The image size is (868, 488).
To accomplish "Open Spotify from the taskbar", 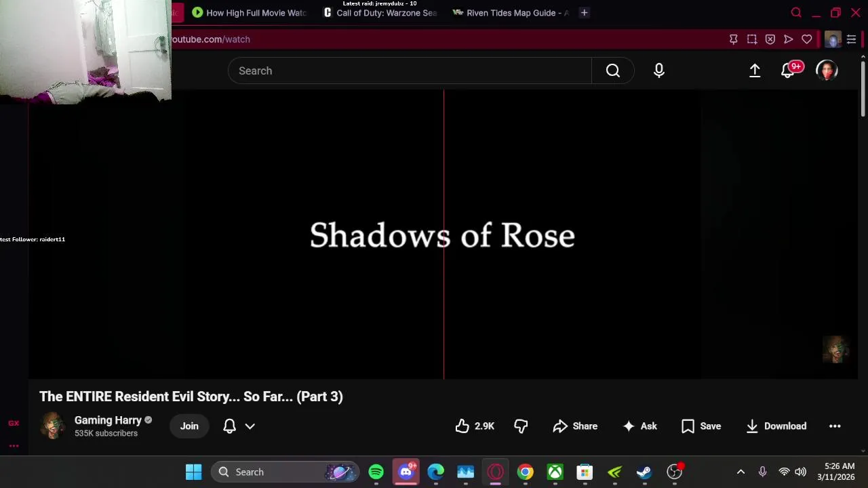I will pyautogui.click(x=376, y=472).
